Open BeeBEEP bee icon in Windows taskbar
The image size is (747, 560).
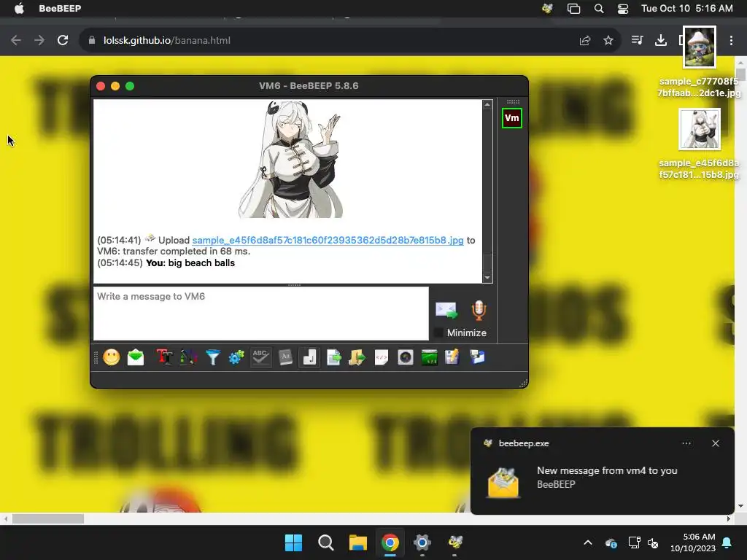(455, 542)
